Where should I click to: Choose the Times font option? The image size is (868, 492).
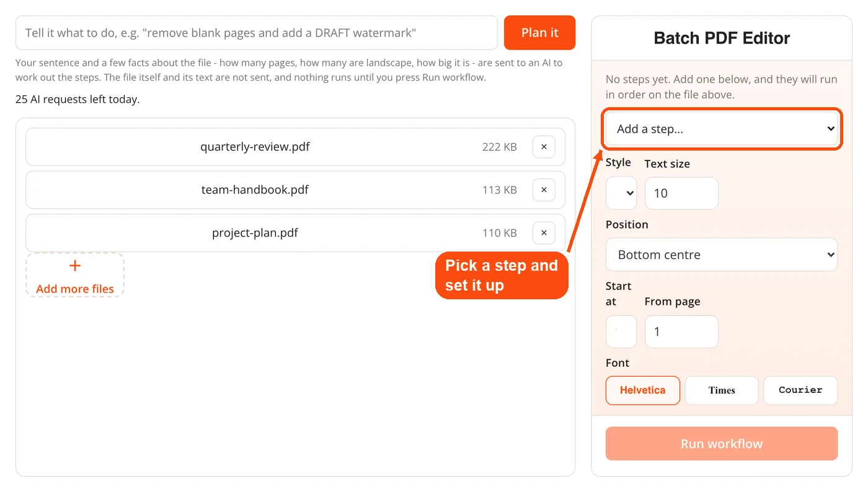pos(722,390)
